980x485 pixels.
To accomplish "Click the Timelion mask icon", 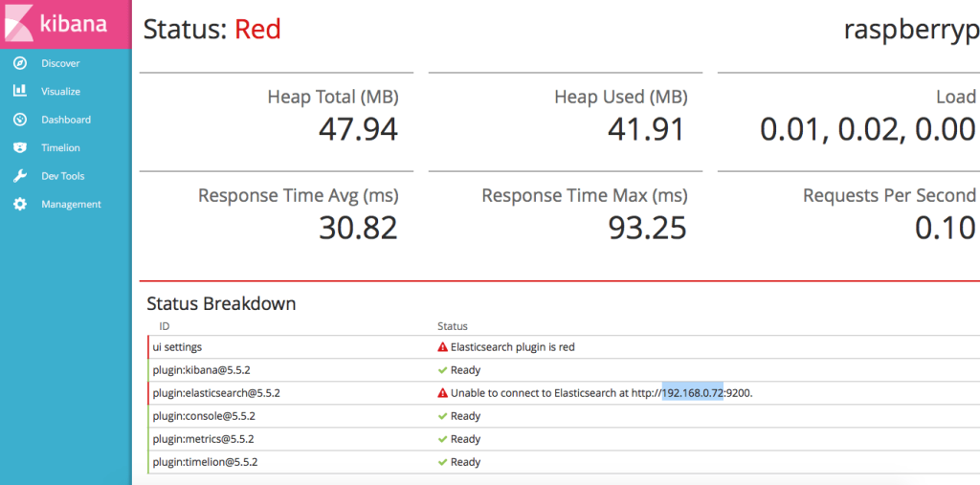I will 20,147.
